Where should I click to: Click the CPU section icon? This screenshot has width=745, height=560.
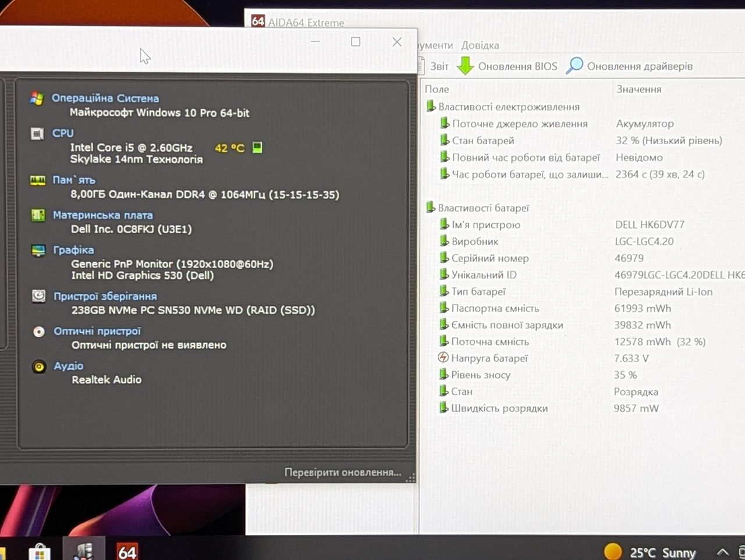coord(37,134)
